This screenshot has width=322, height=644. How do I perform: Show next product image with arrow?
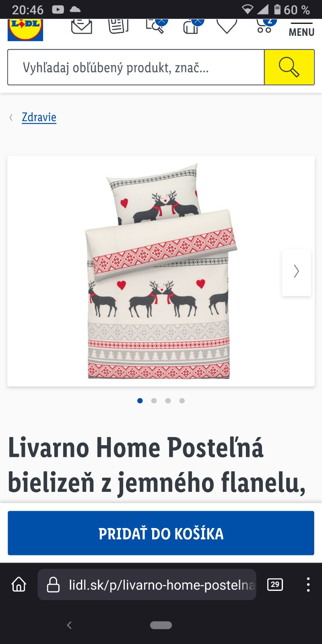pyautogui.click(x=297, y=272)
